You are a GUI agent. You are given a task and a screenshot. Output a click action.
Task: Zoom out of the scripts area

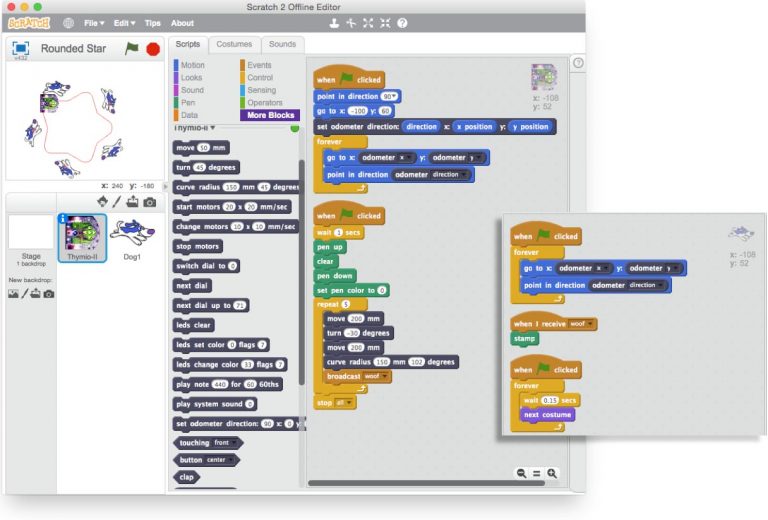[x=522, y=473]
